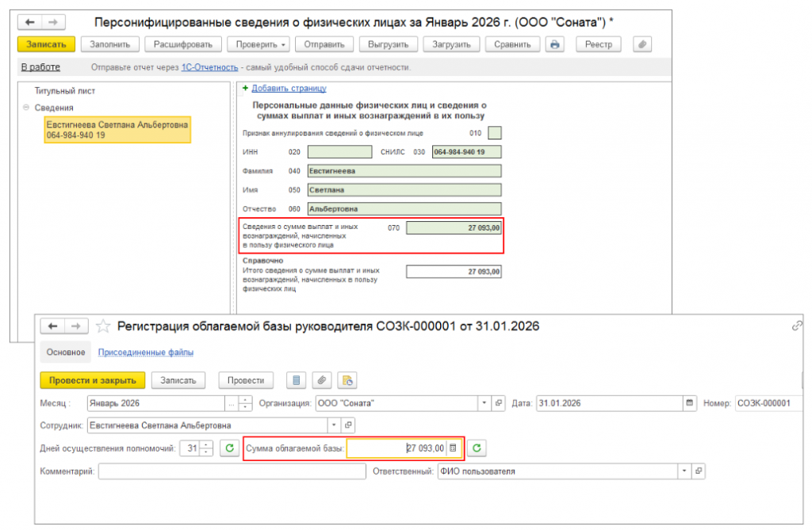Click Сумма облагаемой базы input field
Viewport: 812px width, 530px height.
click(x=396, y=448)
